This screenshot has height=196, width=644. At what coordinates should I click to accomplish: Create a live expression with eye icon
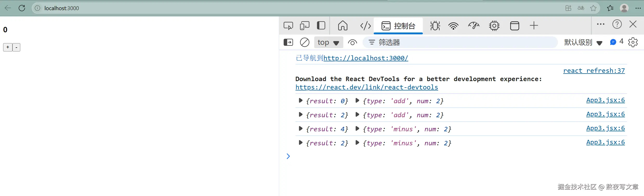click(x=352, y=42)
